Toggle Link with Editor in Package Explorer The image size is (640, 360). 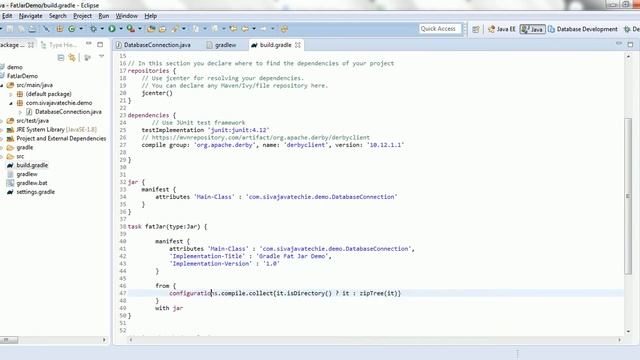[72, 58]
